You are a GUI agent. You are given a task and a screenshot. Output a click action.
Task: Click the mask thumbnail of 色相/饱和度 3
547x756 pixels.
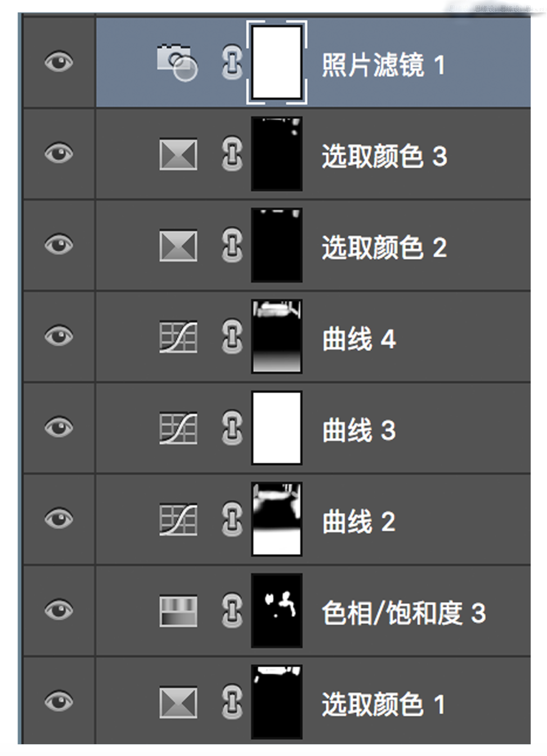[x=276, y=610]
